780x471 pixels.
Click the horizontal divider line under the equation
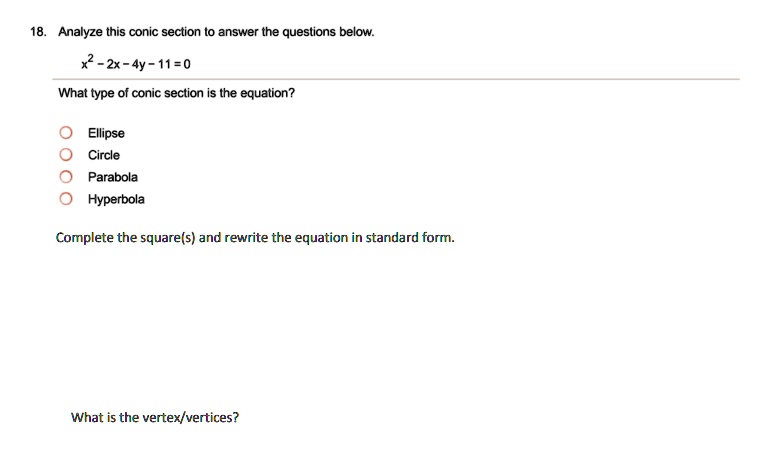pyautogui.click(x=396, y=79)
